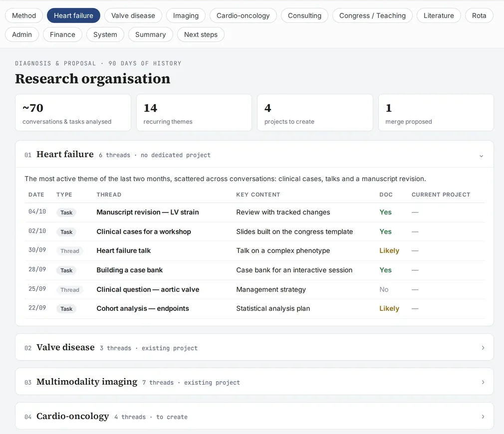Click the 'Likely' doc value for Heart failure talk
Screen dimensions: 504x434
(x=389, y=250)
